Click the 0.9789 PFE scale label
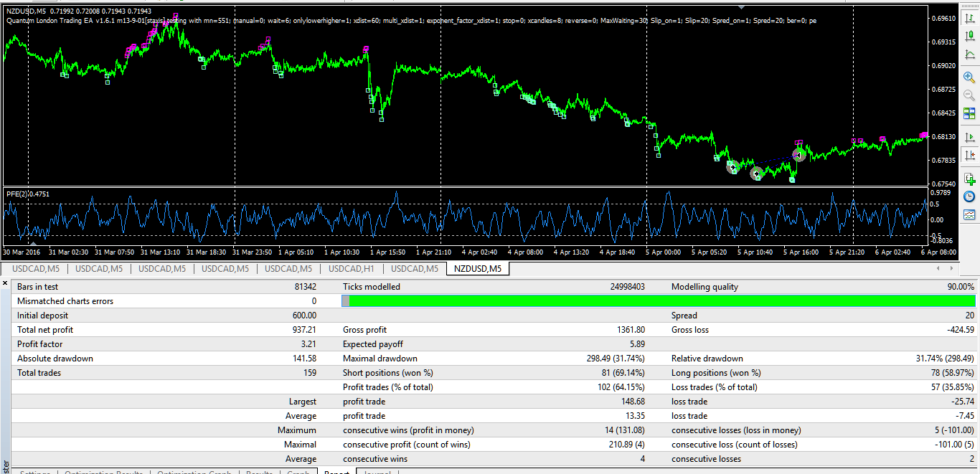The height and width of the screenshot is (474, 980). tap(941, 192)
